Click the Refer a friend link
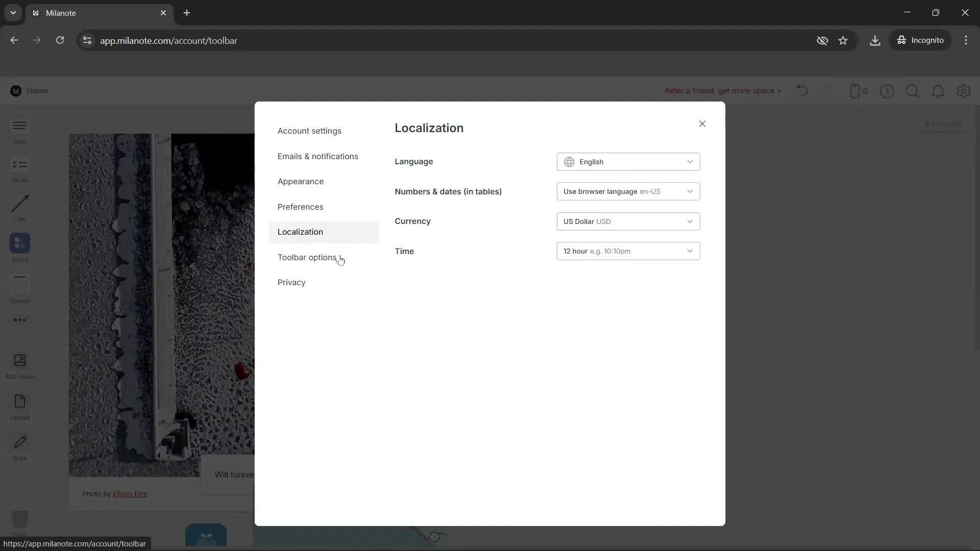This screenshot has width=980, height=551. (722, 90)
